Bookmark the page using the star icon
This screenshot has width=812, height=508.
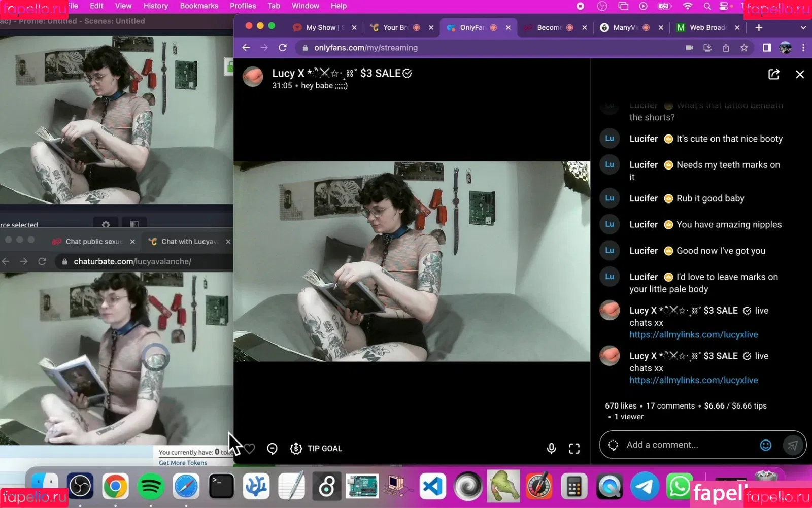744,47
